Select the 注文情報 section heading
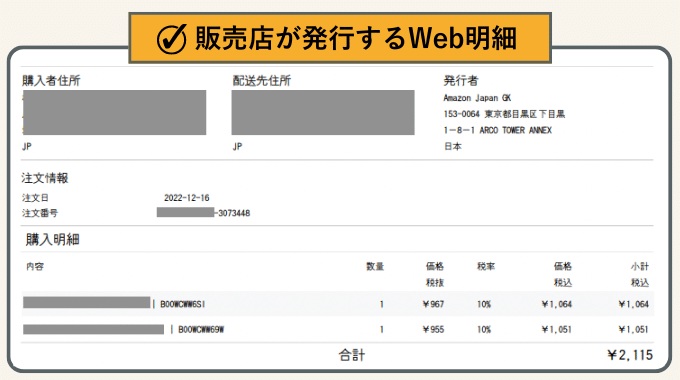Viewport: 680px width, 380px height. pos(45,178)
